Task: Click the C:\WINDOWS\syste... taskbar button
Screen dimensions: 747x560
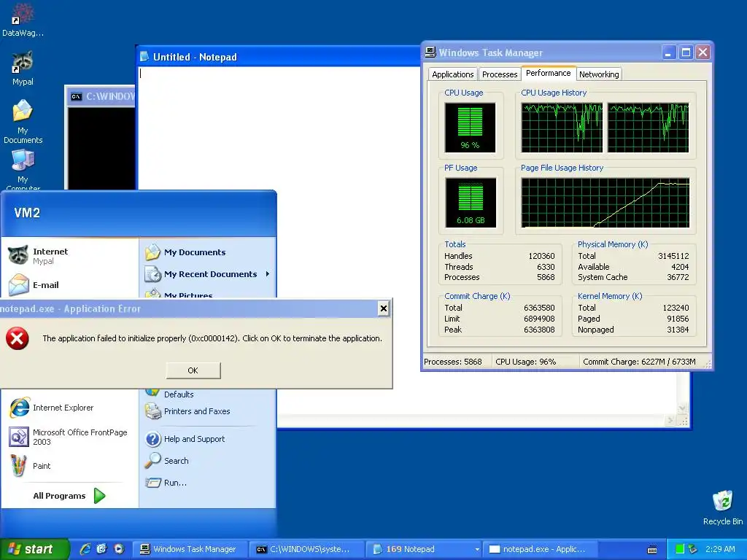Action: click(307, 549)
